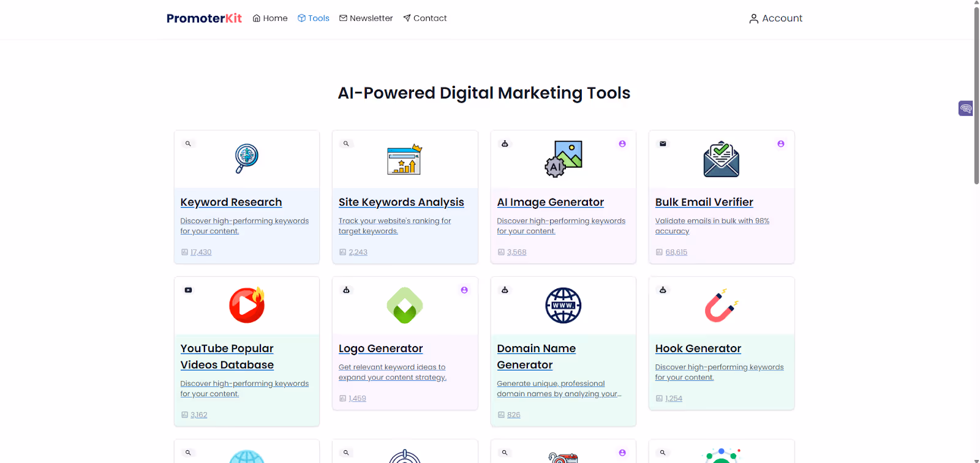This screenshot has width=980, height=463.
Task: Click the page vertical scrollbar thumb
Action: 976,95
